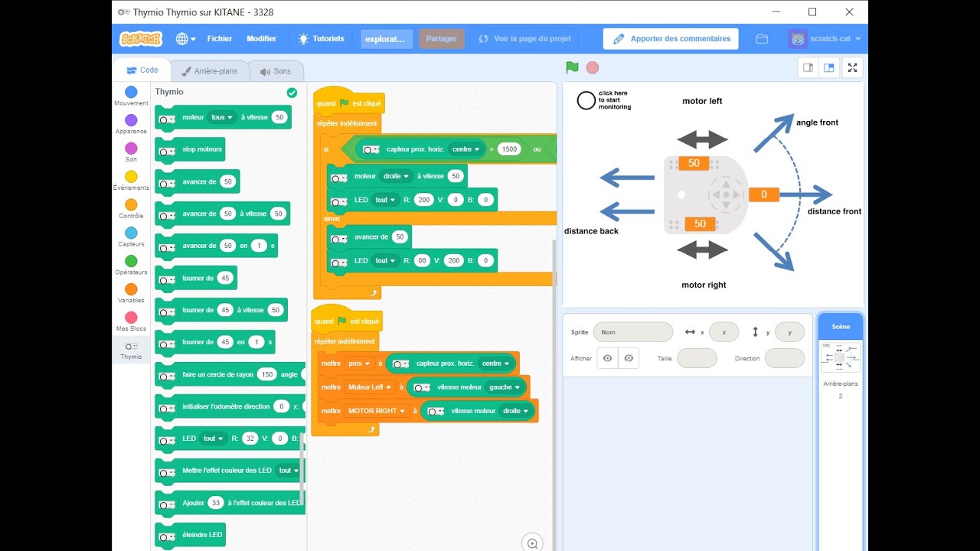The image size is (980, 551).
Task: Select the Mouvement block category
Action: 131,96
